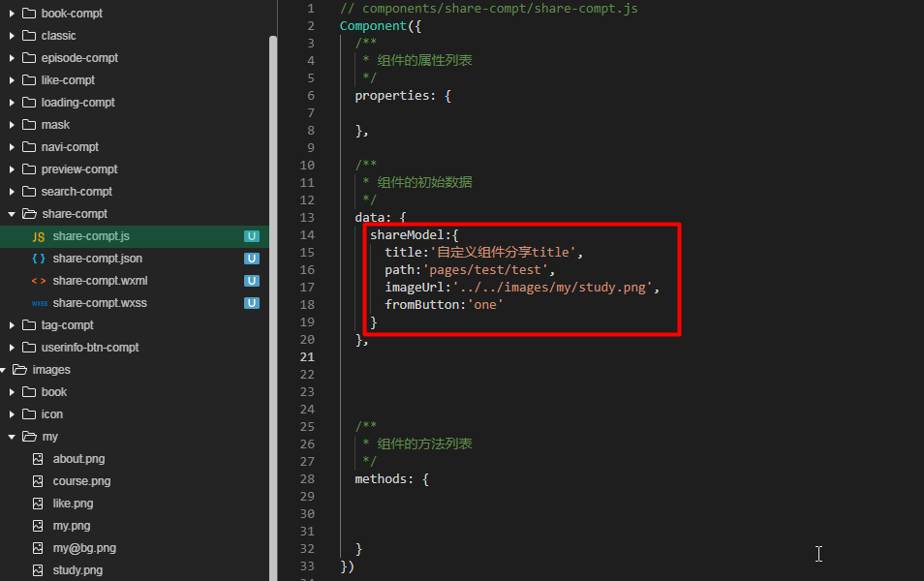Click the like-compt folder icon
The height and width of the screenshot is (581, 924).
tap(29, 80)
